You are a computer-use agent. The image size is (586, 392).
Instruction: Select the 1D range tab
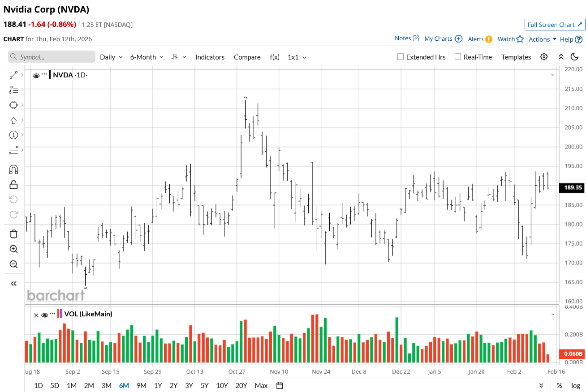tap(39, 386)
